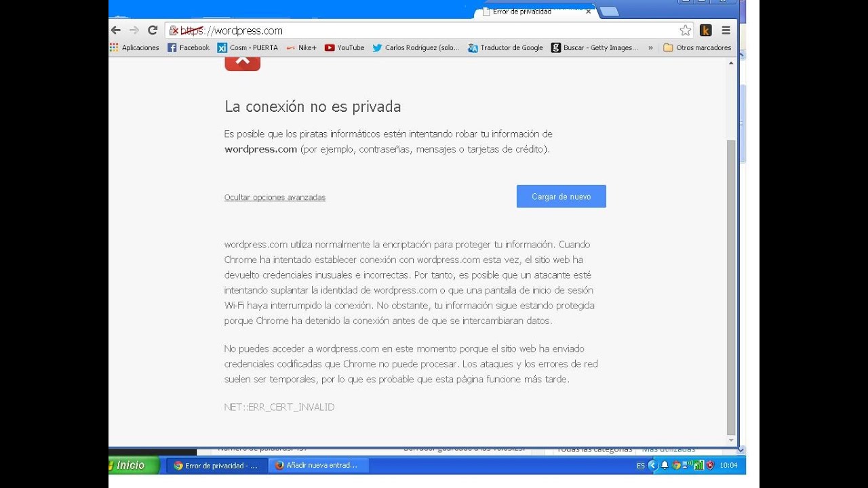Click the 10:04 taskbar clock

pos(729,466)
